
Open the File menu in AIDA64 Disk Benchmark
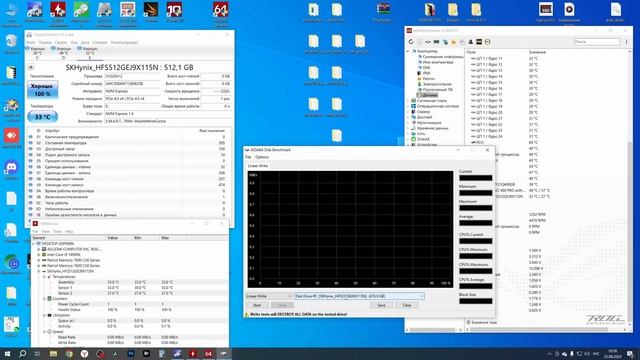click(x=248, y=157)
